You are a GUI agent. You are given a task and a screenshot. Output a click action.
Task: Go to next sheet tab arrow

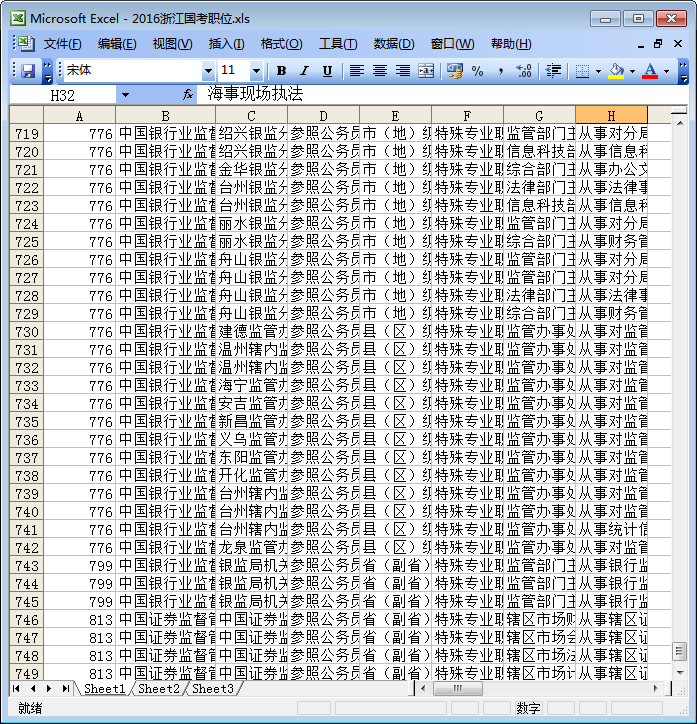[x=49, y=688]
